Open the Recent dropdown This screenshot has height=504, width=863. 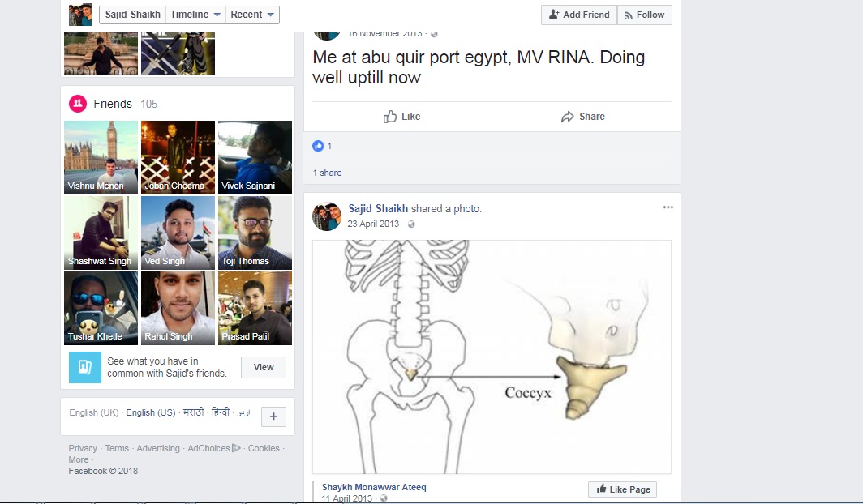252,15
